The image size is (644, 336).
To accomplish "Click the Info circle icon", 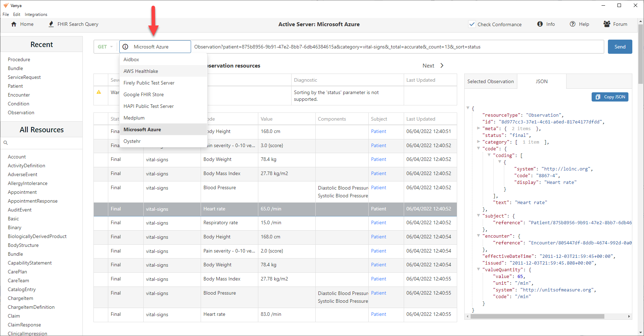I will click(540, 24).
